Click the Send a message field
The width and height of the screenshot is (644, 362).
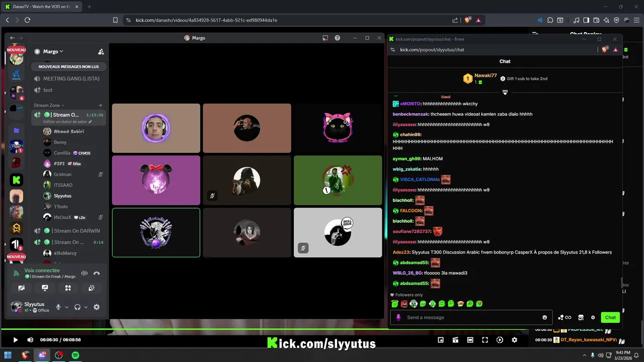[x=472, y=317]
